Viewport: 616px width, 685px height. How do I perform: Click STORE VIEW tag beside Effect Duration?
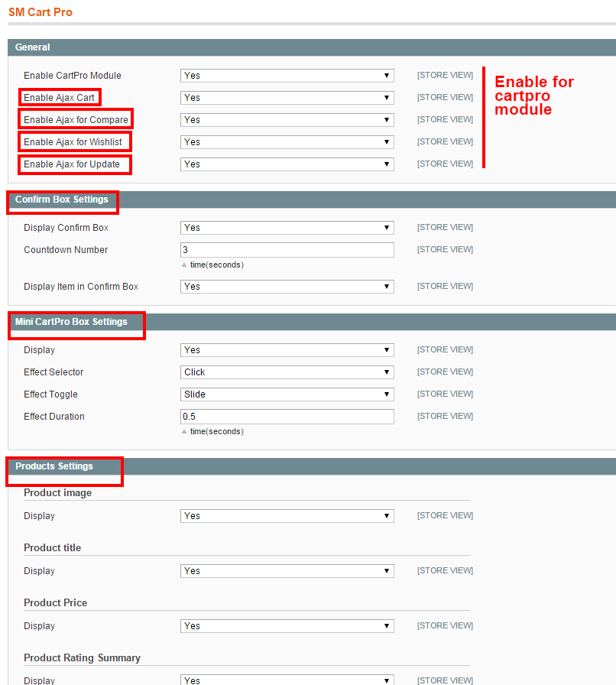coord(445,416)
